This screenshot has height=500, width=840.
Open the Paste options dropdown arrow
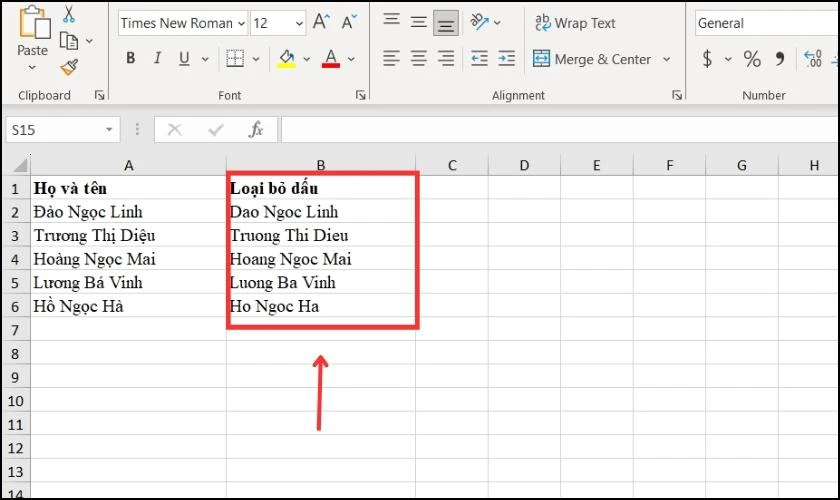pyautogui.click(x=32, y=68)
